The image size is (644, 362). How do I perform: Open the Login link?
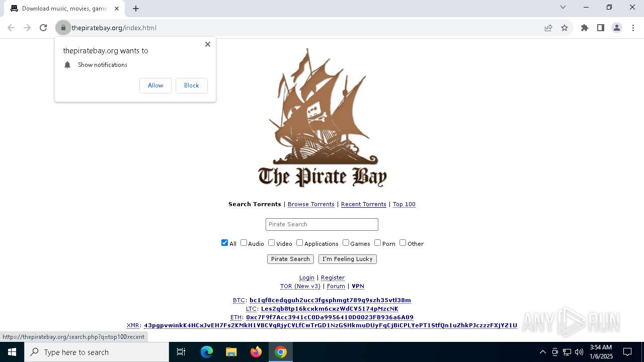point(307,278)
